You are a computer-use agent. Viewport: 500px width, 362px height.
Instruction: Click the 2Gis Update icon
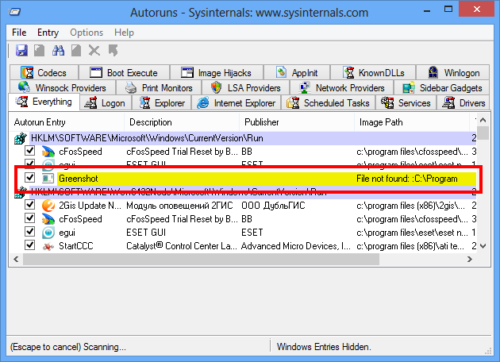pyautogui.click(x=48, y=206)
